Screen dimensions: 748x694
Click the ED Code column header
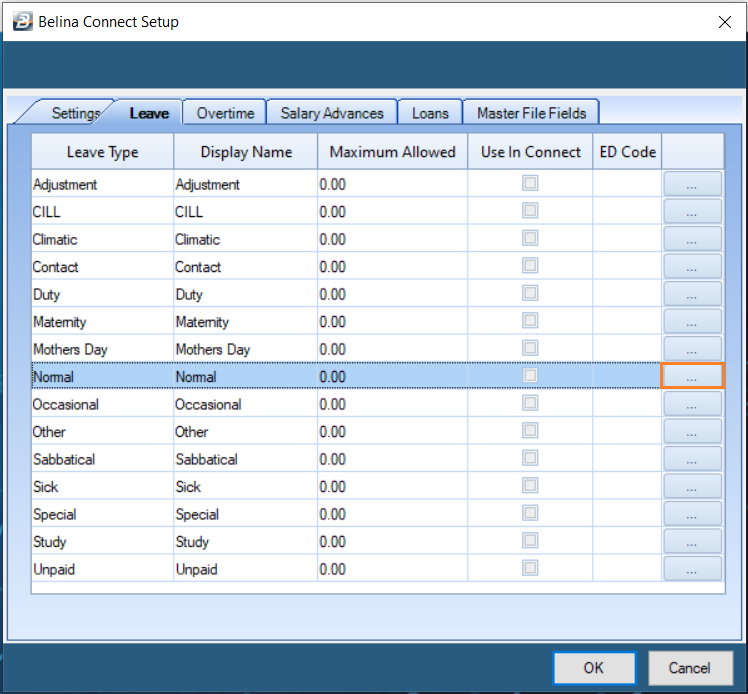pyautogui.click(x=627, y=152)
